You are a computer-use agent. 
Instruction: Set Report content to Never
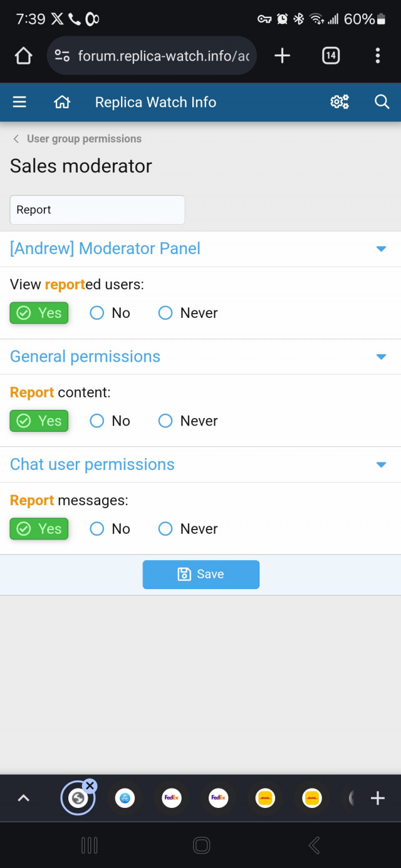(x=165, y=421)
